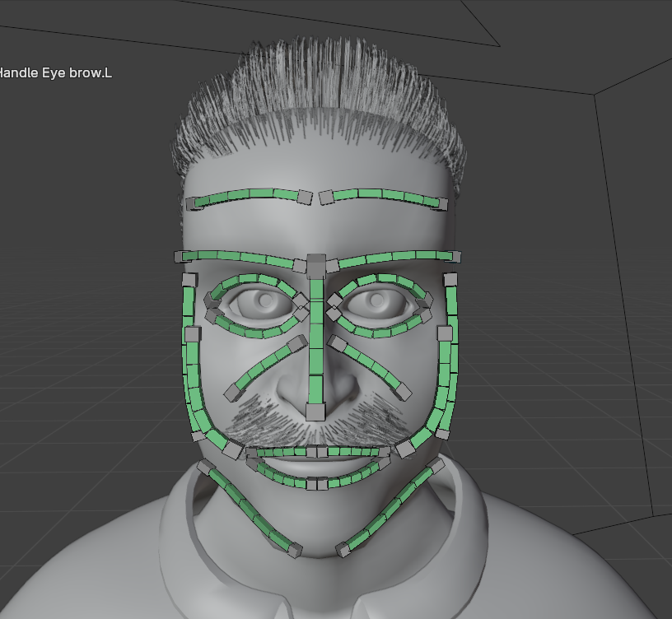Click the screen-left jaw corner cube near the mustache
The image size is (672, 619).
tap(233, 450)
